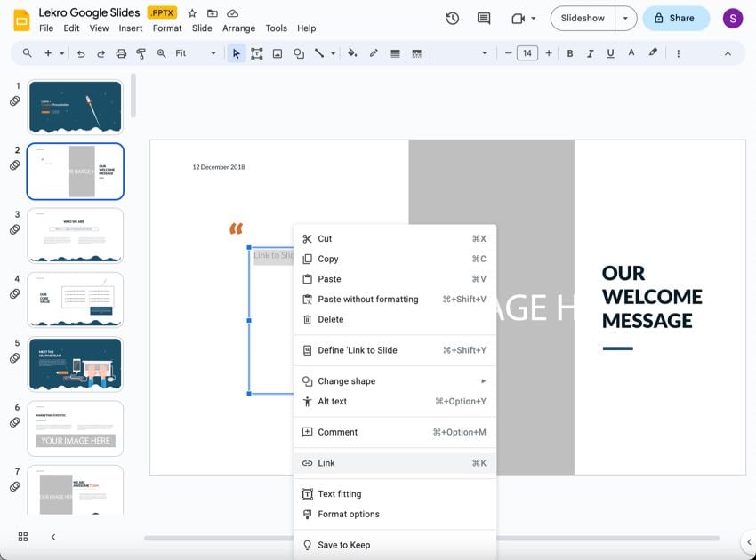Toggle underline formatting
This screenshot has width=756, height=560.
(x=611, y=53)
